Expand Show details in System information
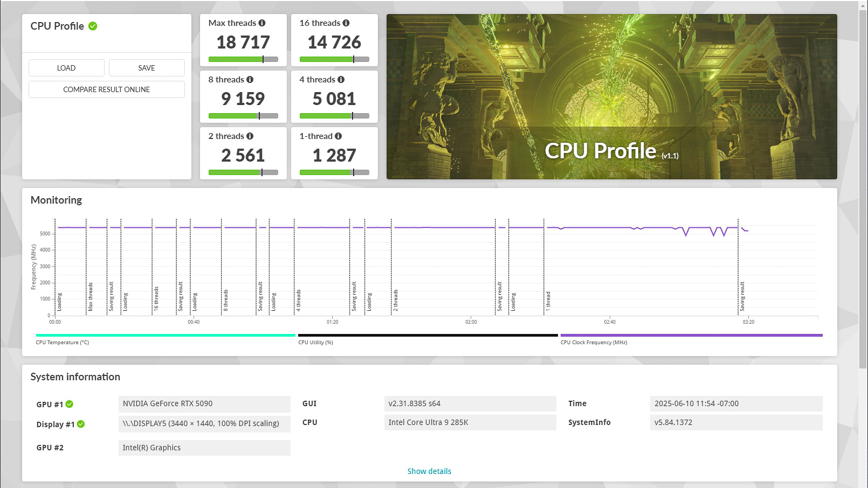Screen dimensions: 868x488 (429, 471)
